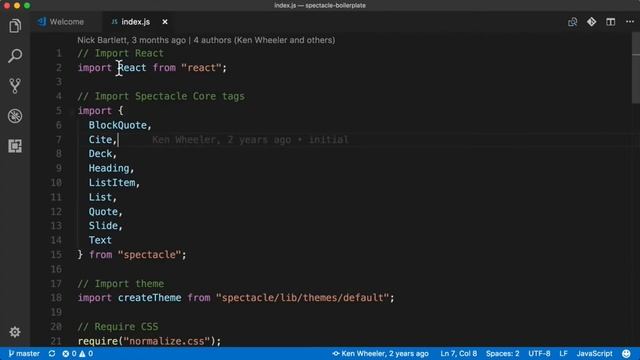Open the Explorer files panel
Viewport: 640px width, 360px height.
[15, 26]
